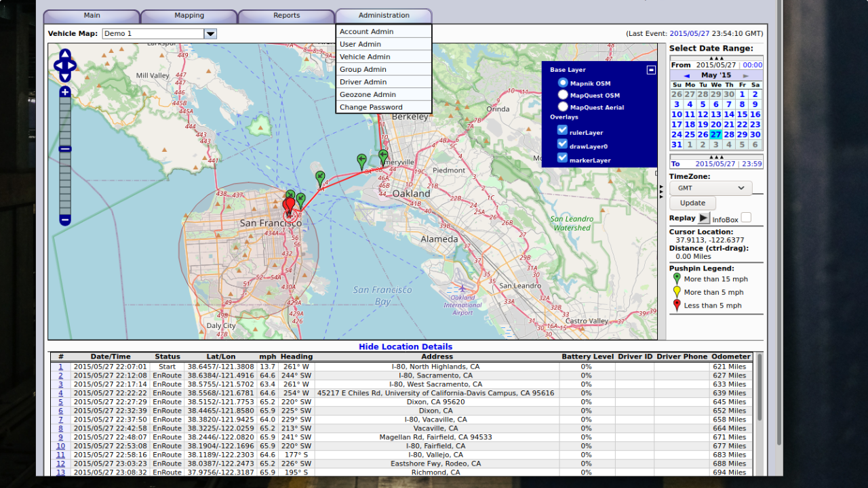Click the Hide Location Details link
Image resolution: width=868 pixels, height=488 pixels.
pos(405,346)
